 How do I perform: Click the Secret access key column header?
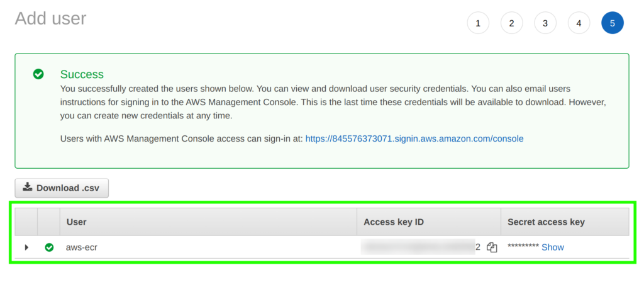[x=546, y=222]
